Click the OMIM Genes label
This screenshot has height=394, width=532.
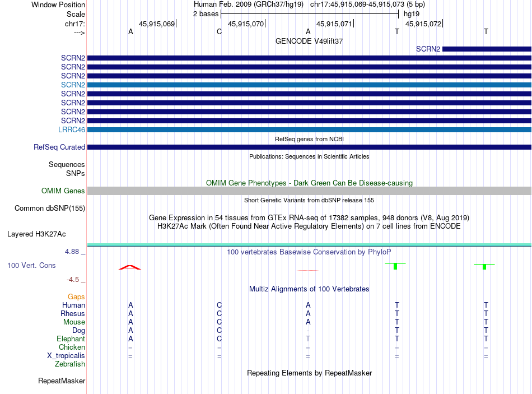point(63,191)
